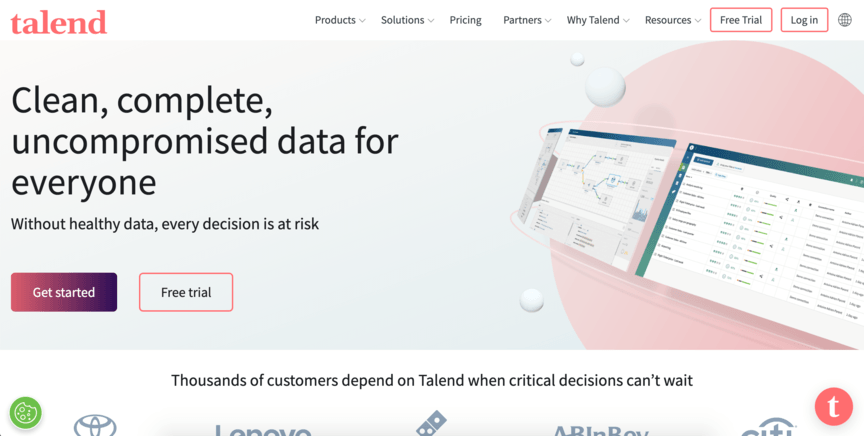Click the hero Free trial button
Screen dimensions: 864x436
(x=186, y=292)
